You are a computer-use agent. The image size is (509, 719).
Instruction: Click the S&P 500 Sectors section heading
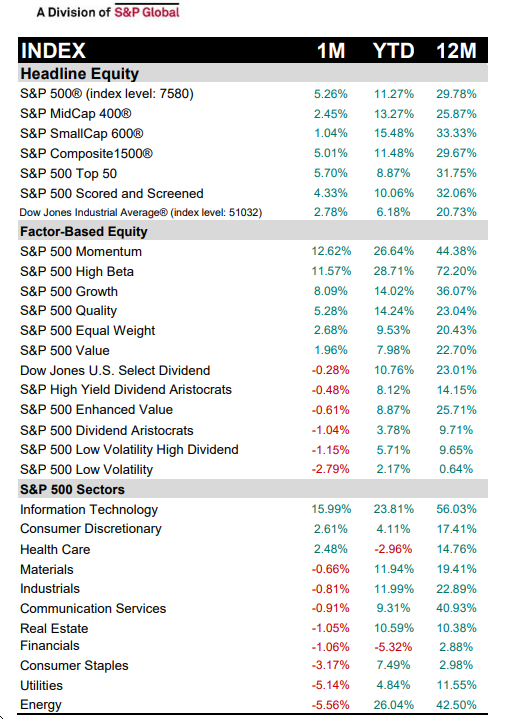pos(72,489)
